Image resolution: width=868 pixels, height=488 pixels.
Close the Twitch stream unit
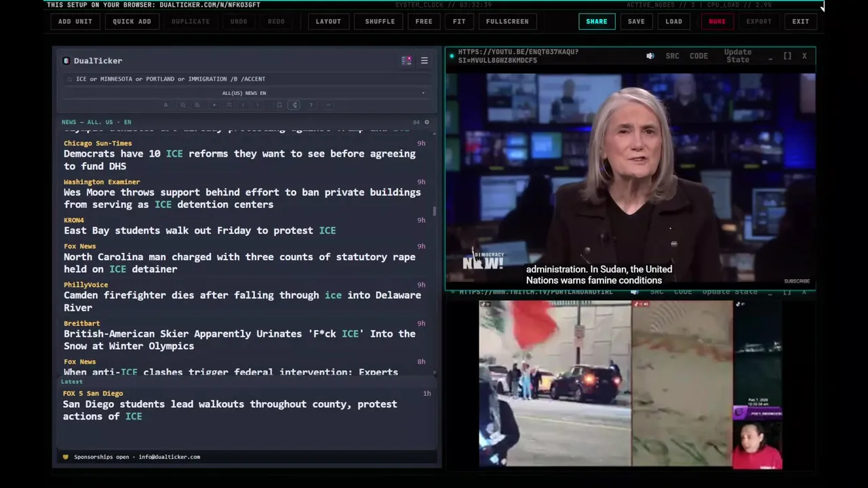pyautogui.click(x=804, y=292)
